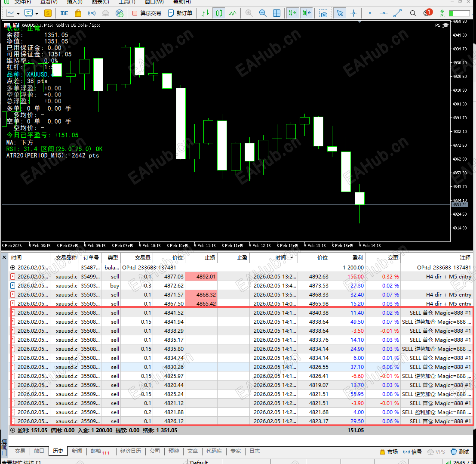
Task: Select the vertical line drawing tool
Action: click(x=370, y=13)
